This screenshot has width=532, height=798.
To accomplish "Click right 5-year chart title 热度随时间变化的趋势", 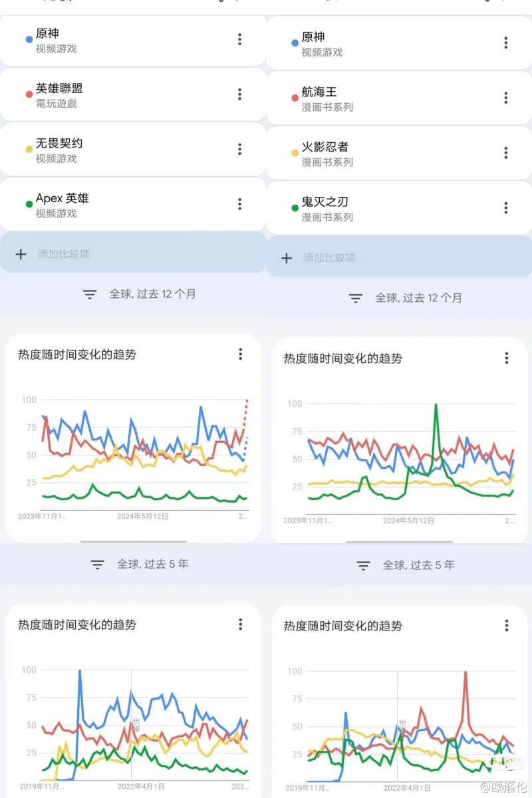I will (343, 626).
